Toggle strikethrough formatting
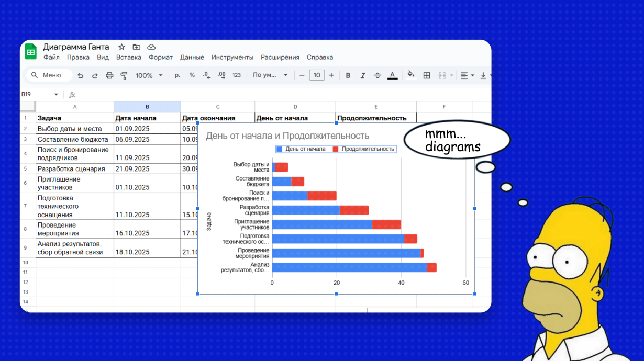The image size is (644, 361). coord(377,75)
